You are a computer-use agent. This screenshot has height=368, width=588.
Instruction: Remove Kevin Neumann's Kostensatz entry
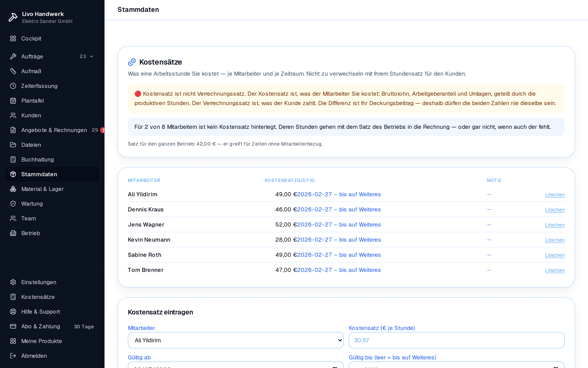pyautogui.click(x=555, y=240)
